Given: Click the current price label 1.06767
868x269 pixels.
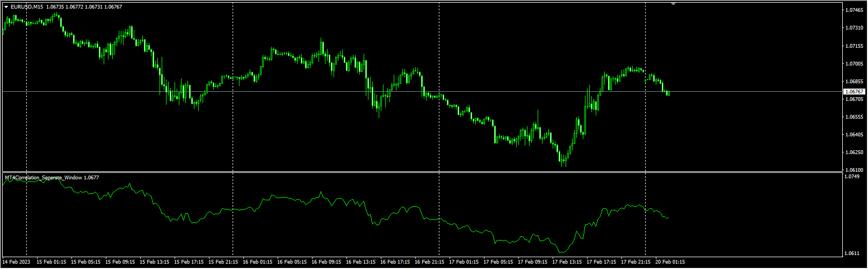Looking at the screenshot, I should 853,92.
